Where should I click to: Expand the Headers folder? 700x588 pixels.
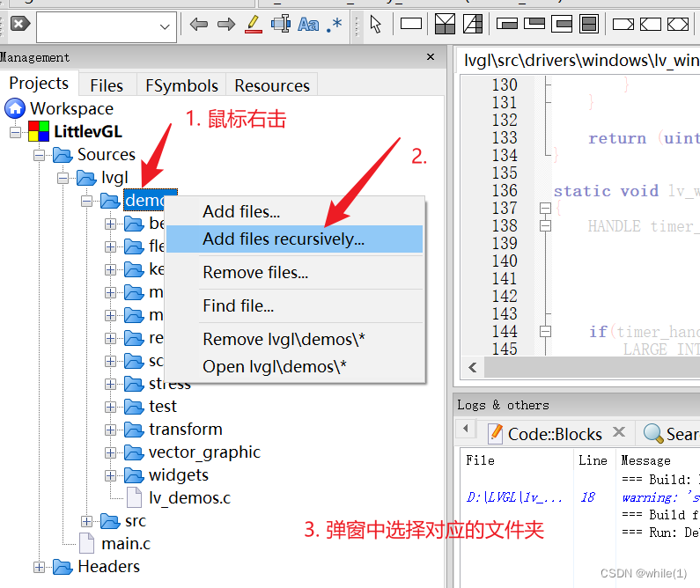coord(40,567)
